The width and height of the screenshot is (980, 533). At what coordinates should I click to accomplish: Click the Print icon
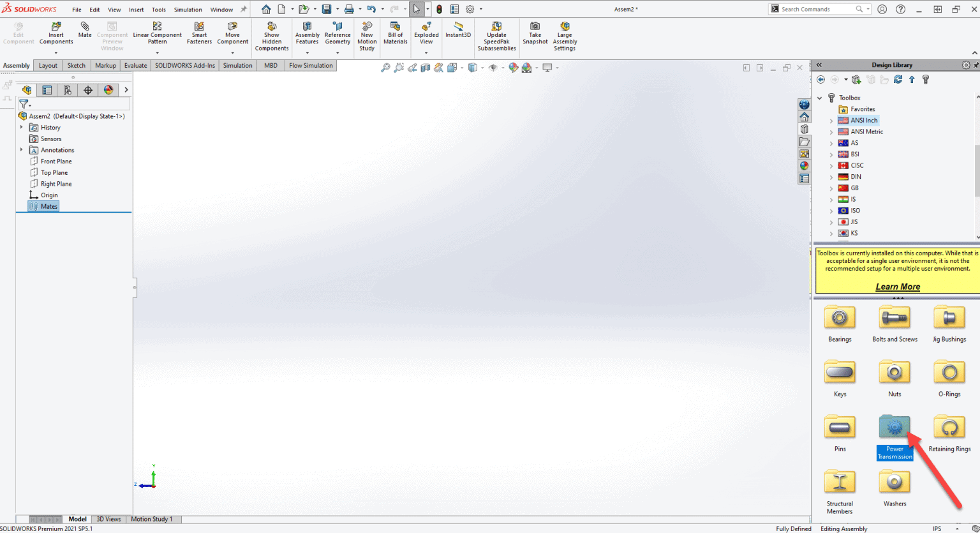click(x=349, y=9)
